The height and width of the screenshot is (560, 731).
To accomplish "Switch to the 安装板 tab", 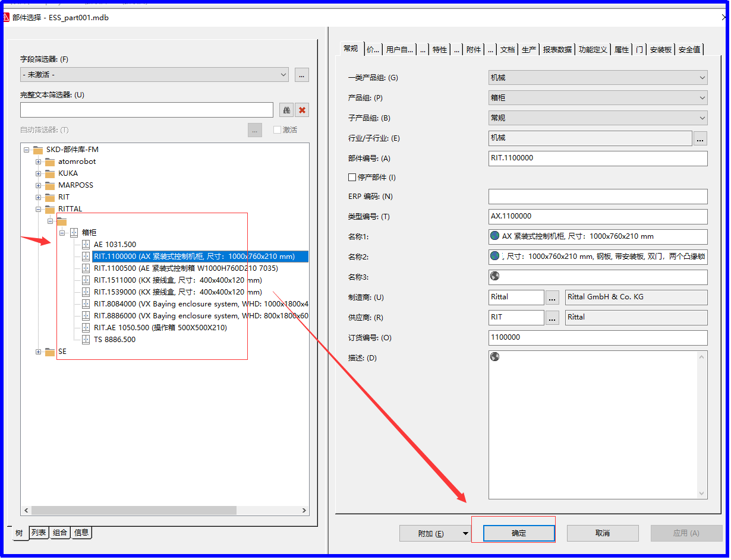I will coord(661,49).
